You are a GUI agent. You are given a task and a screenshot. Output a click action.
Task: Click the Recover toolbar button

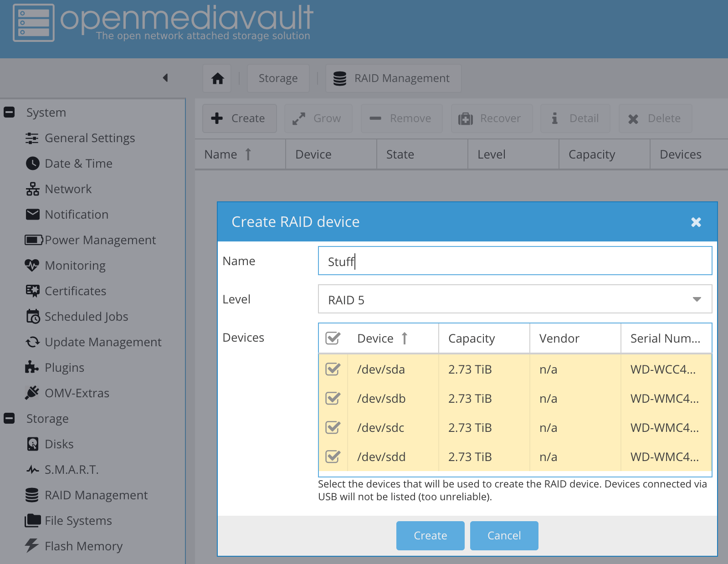pos(492,118)
